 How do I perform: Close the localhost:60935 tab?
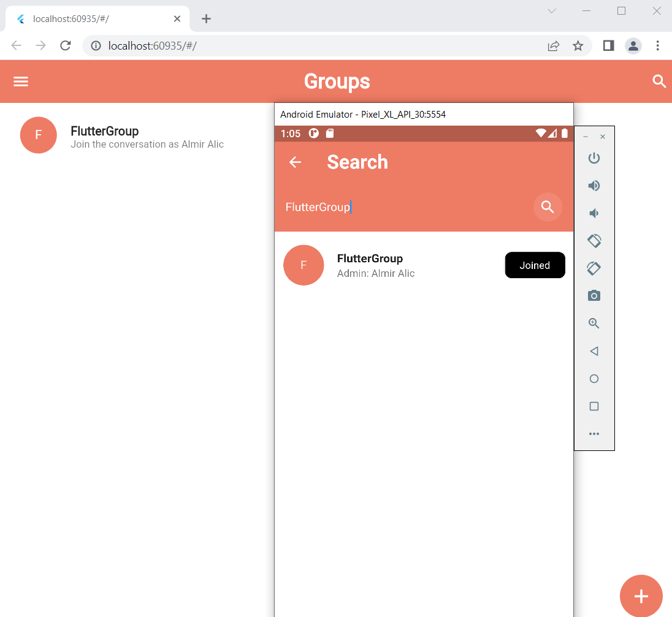coord(177,19)
